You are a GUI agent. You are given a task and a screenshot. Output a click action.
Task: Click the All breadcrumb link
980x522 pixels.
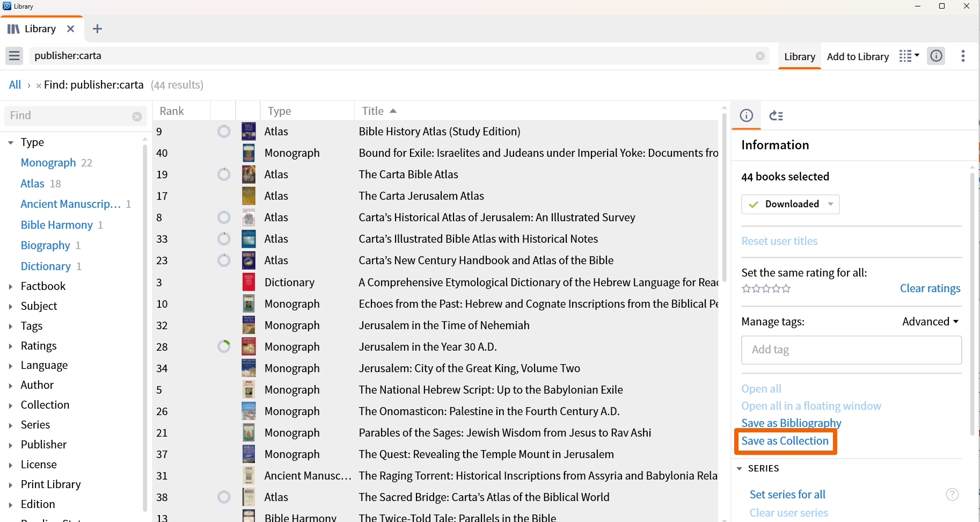[x=15, y=85]
